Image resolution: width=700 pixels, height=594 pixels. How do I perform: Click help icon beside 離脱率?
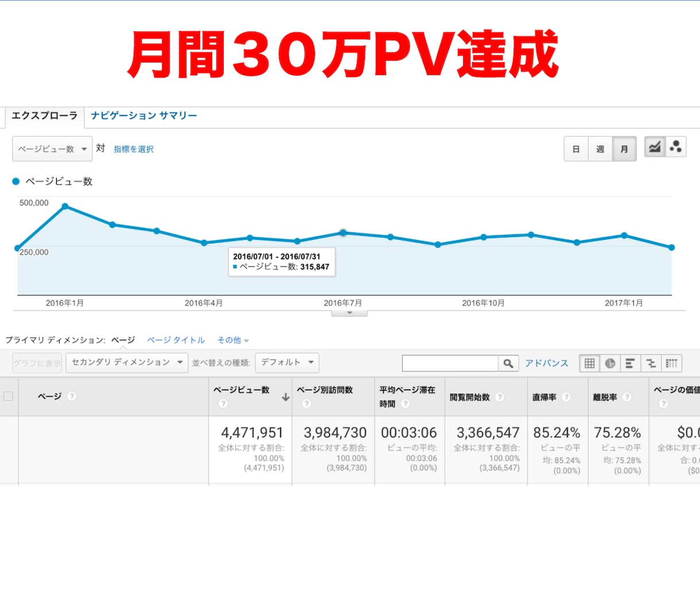627,397
